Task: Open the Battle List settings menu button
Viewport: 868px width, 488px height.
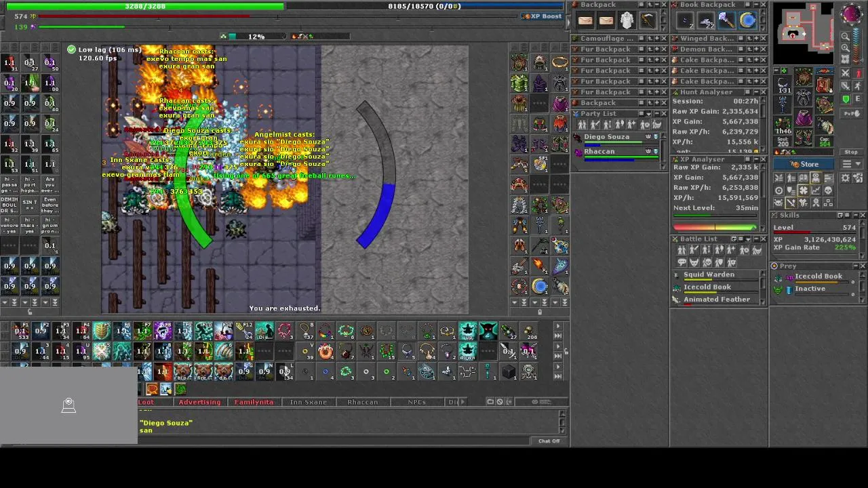Action: pyautogui.click(x=741, y=239)
